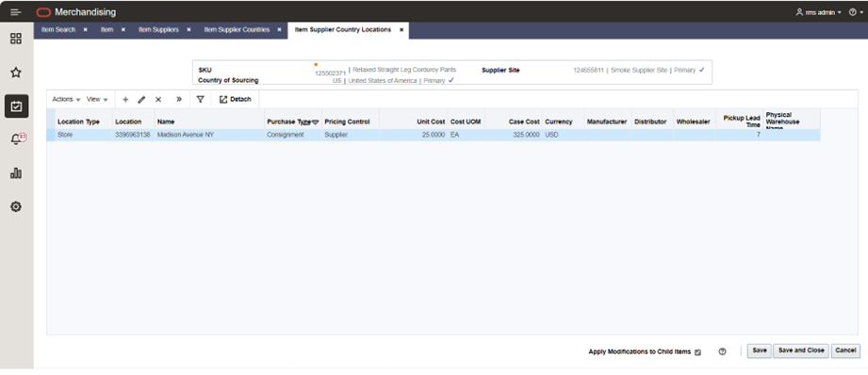Open Reports bar chart sidebar icon
Viewport: 868px width, 375px height.
(16, 173)
